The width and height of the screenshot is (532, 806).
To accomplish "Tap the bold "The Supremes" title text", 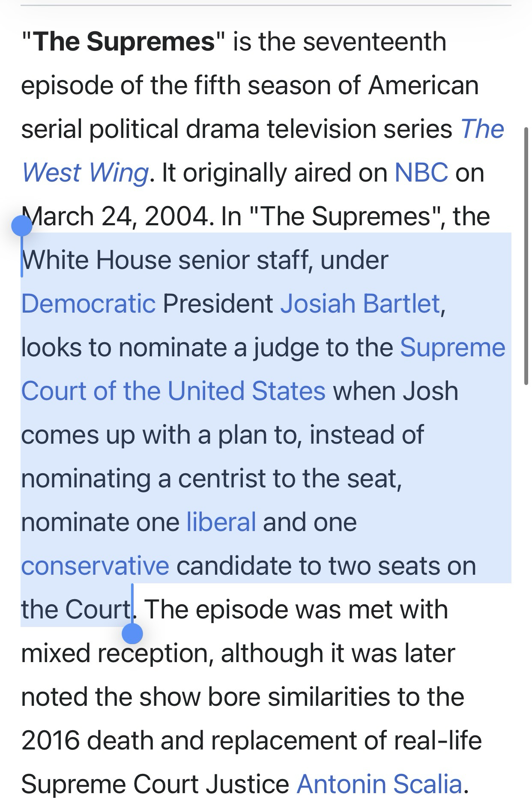I will (123, 42).
